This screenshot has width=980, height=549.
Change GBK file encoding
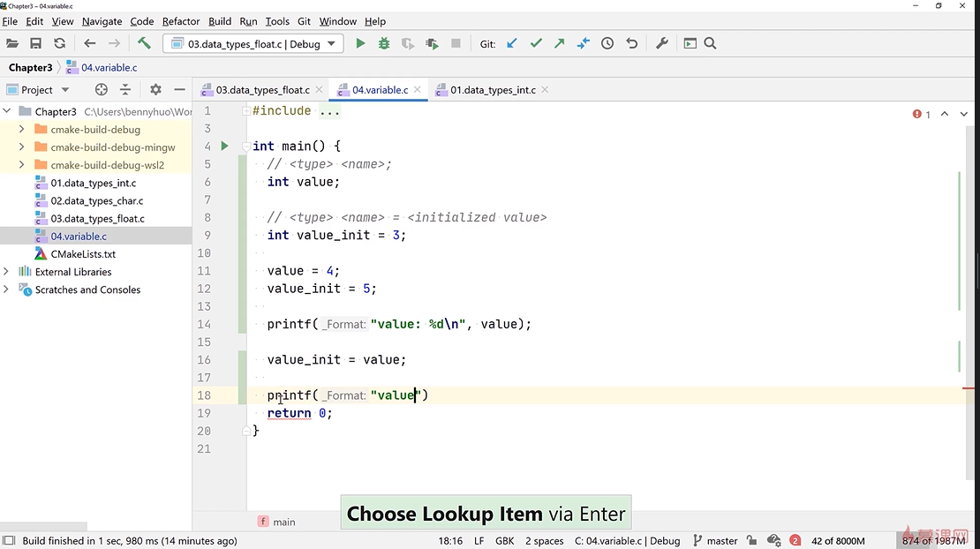pos(504,541)
